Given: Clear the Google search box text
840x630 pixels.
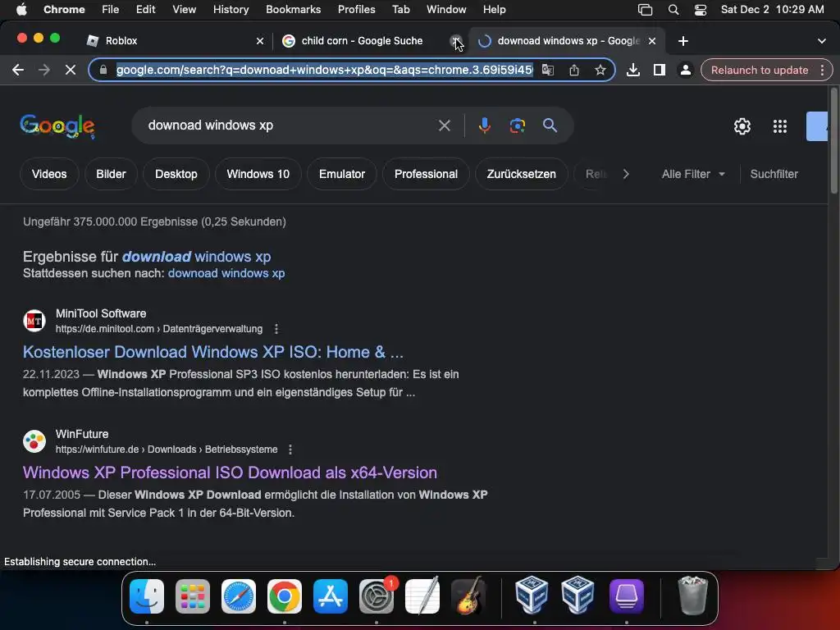Looking at the screenshot, I should click(x=444, y=126).
